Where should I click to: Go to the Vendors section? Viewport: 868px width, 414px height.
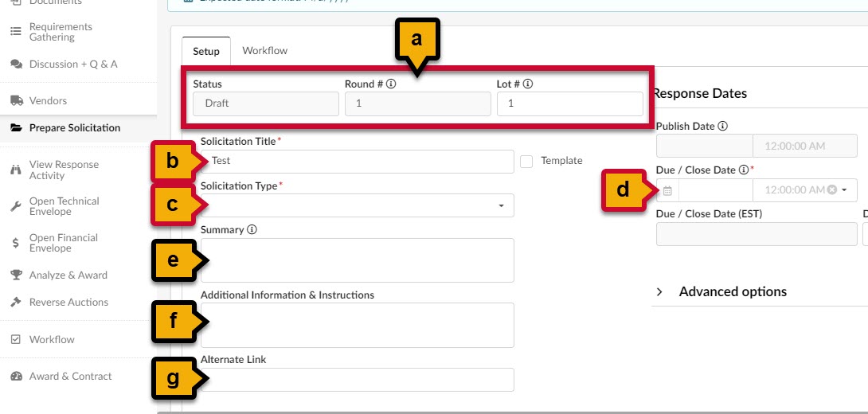point(48,101)
